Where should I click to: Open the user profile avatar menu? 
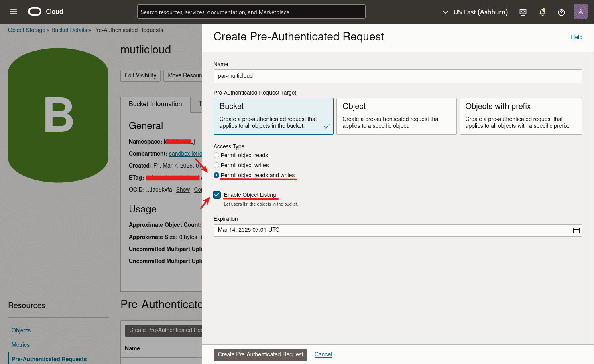tap(580, 12)
